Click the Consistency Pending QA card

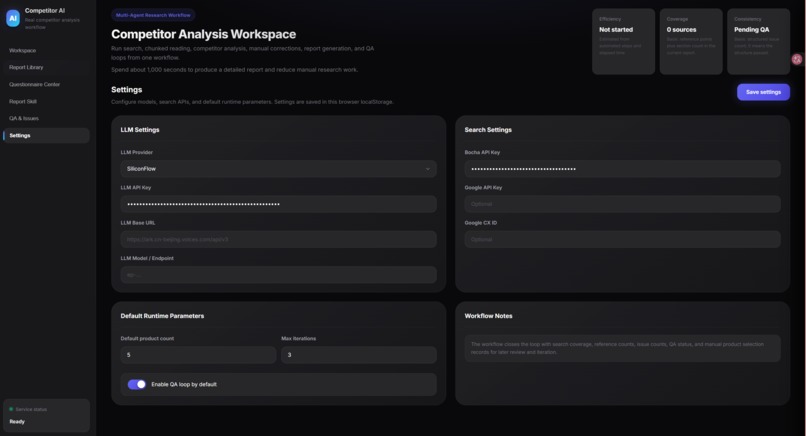[x=759, y=42]
